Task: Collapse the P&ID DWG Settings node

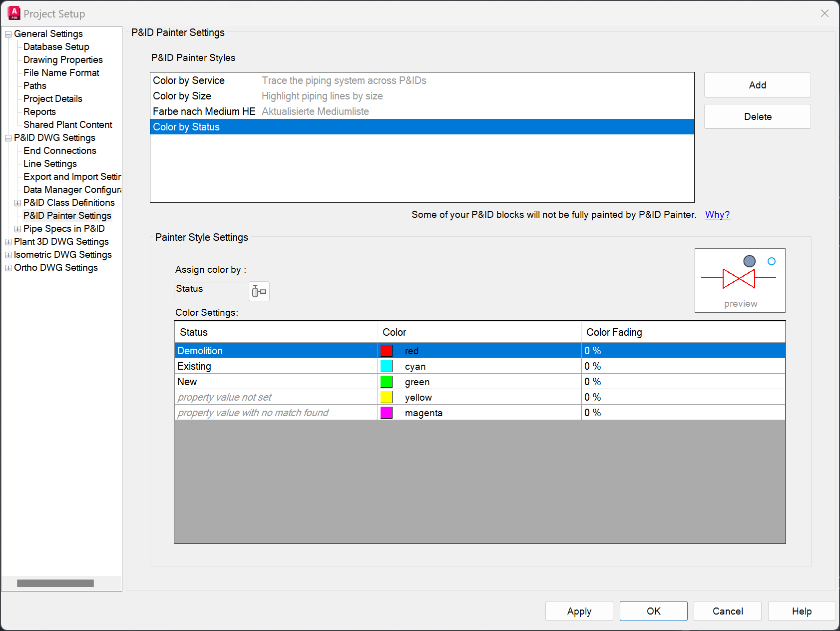Action: 7,137
